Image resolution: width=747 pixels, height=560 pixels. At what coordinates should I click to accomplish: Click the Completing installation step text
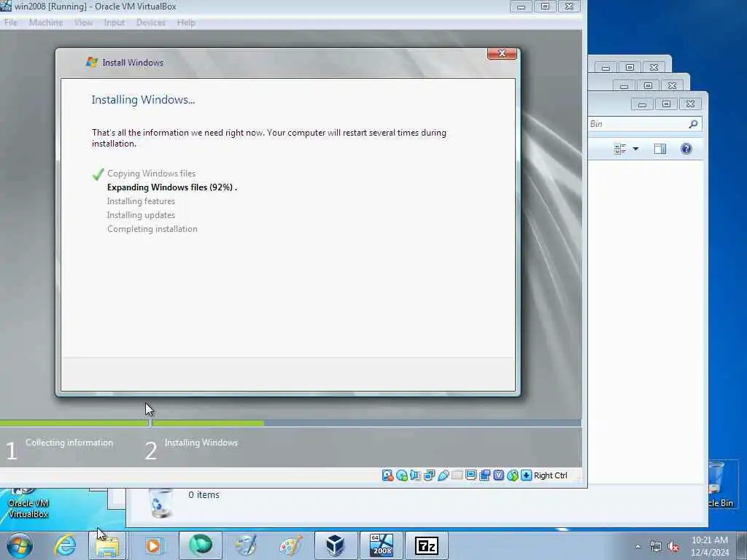pos(152,228)
